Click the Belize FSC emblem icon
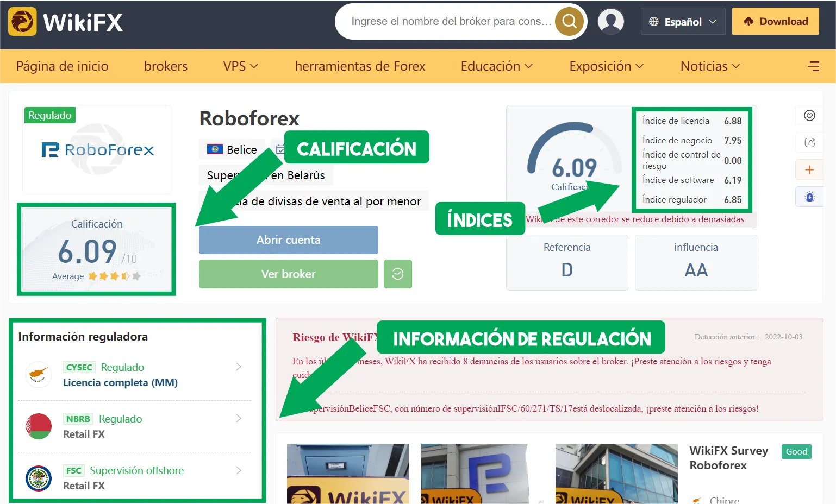The image size is (836, 504). coord(39,478)
